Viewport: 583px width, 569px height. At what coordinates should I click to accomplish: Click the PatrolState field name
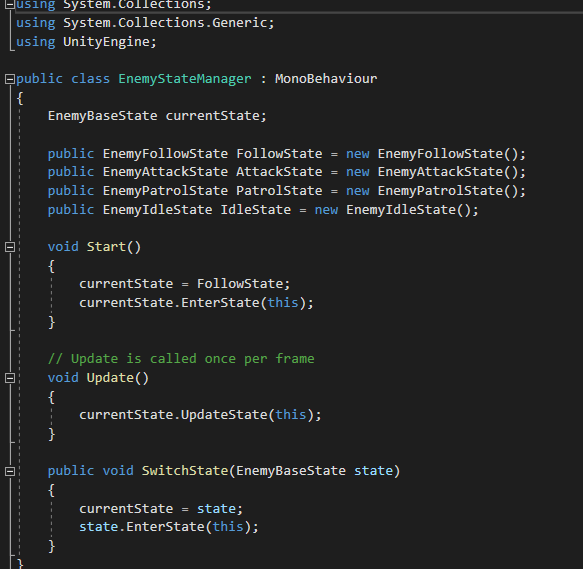click(279, 191)
